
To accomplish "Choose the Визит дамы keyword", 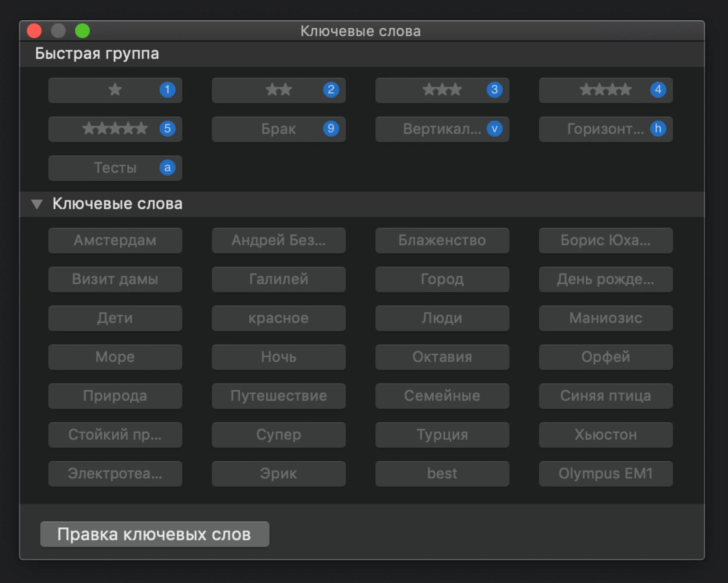I will tap(115, 279).
